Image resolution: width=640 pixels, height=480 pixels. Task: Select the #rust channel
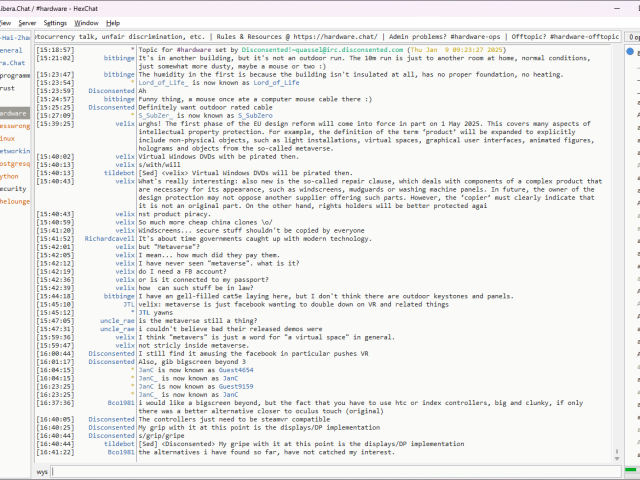(8, 88)
